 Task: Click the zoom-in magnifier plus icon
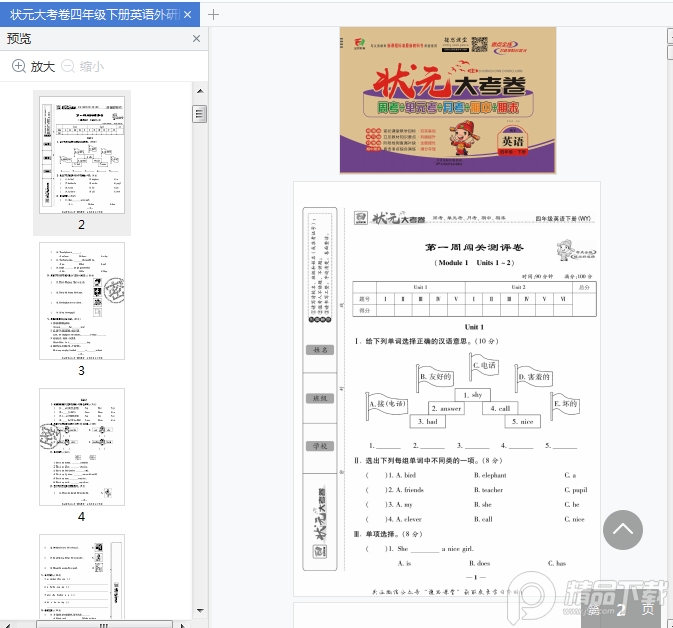[18, 66]
